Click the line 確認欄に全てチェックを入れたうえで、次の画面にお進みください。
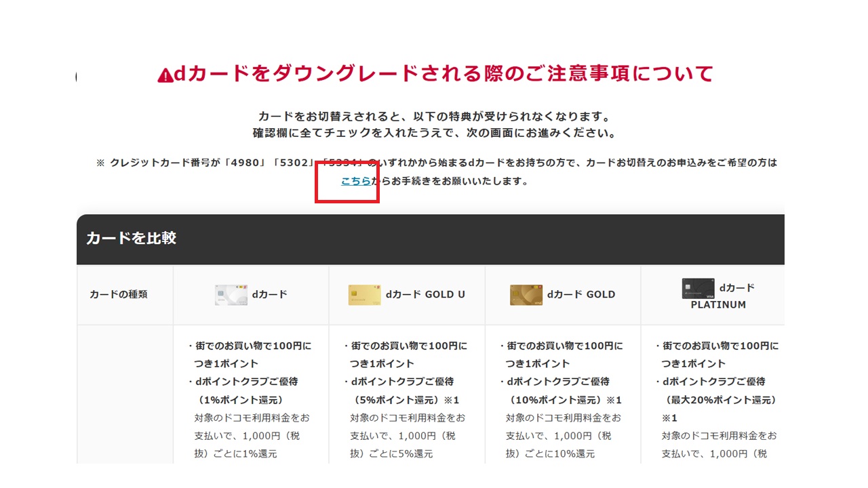The height and width of the screenshot is (488, 868). click(434, 133)
